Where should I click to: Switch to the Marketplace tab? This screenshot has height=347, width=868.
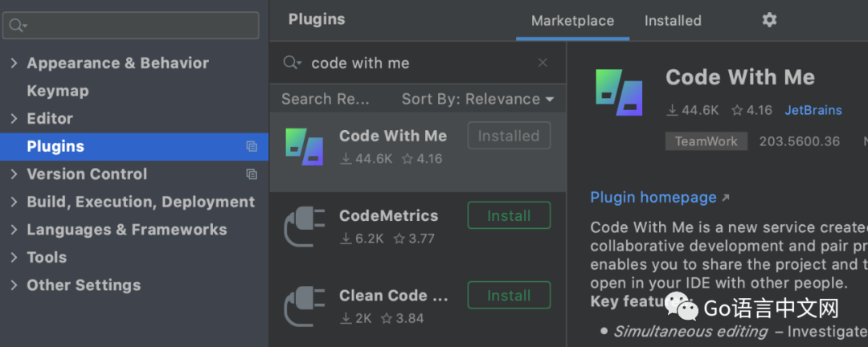tap(572, 21)
